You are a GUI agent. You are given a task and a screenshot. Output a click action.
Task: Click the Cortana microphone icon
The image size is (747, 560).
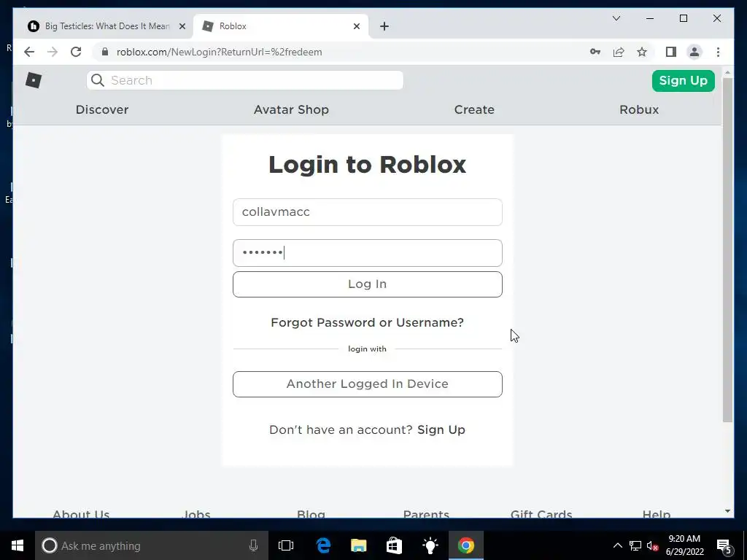point(253,545)
